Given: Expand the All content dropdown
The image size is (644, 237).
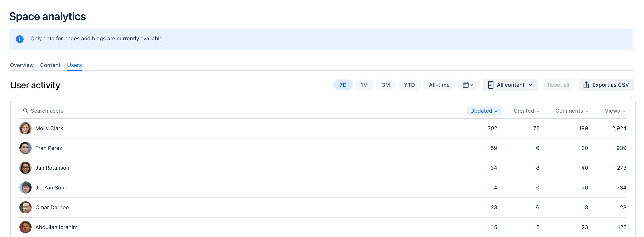Looking at the screenshot, I should coord(510,85).
